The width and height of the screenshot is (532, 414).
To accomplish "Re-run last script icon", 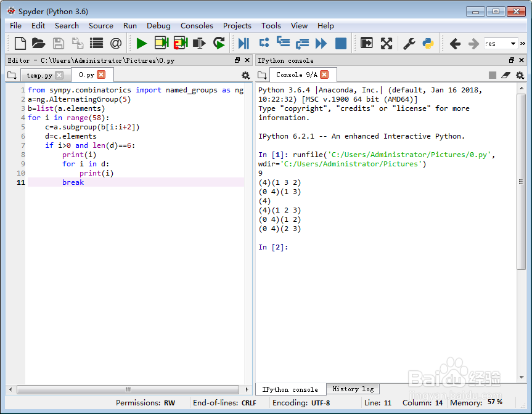I will point(219,43).
